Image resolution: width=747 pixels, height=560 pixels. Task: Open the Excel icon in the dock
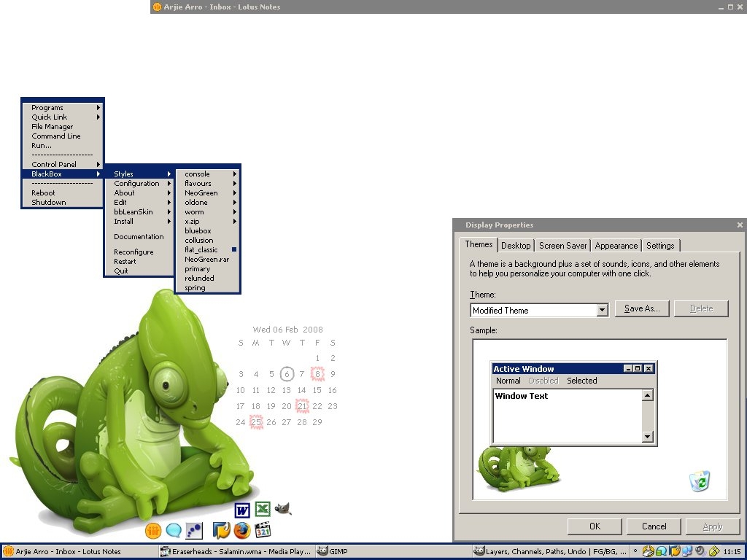click(x=263, y=510)
